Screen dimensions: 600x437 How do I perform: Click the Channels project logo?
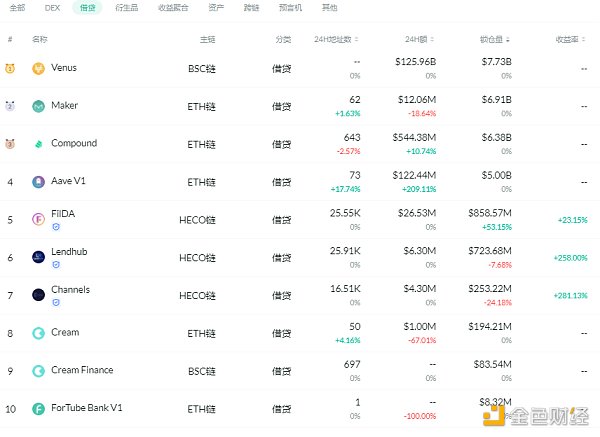coord(38,295)
